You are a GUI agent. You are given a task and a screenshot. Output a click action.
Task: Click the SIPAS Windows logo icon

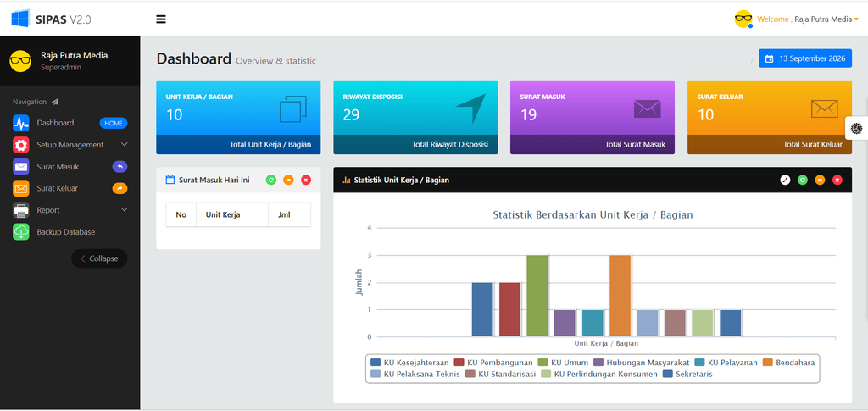pos(20,19)
